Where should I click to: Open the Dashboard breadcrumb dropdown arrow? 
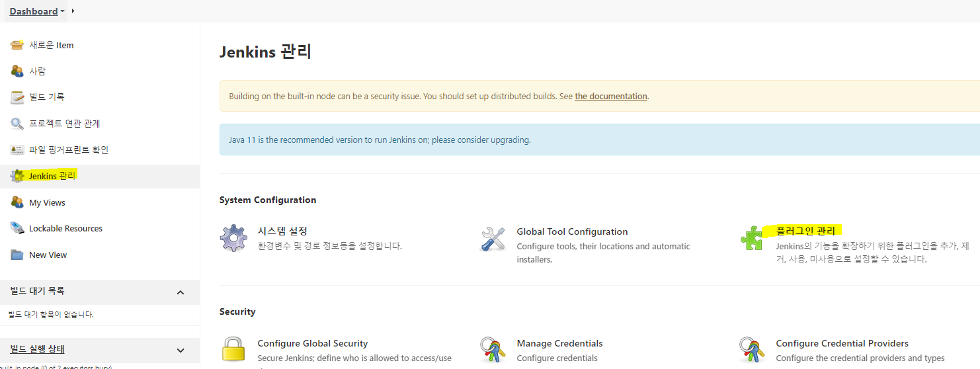[62, 11]
